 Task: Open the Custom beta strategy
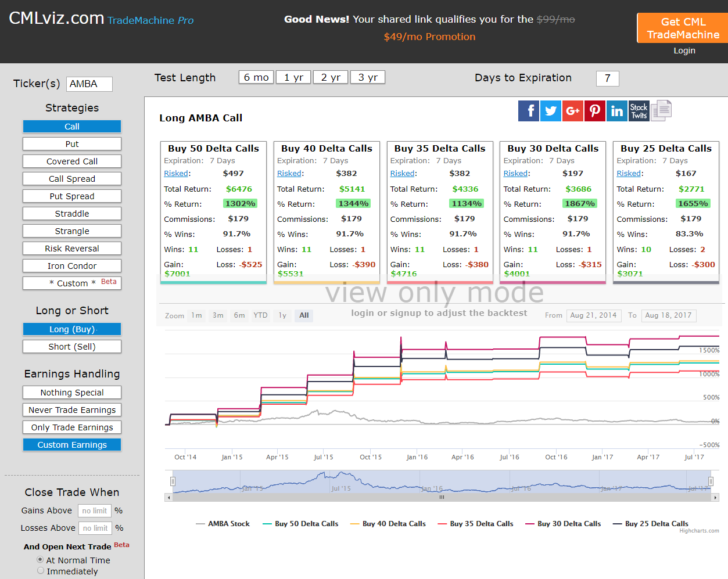click(72, 283)
